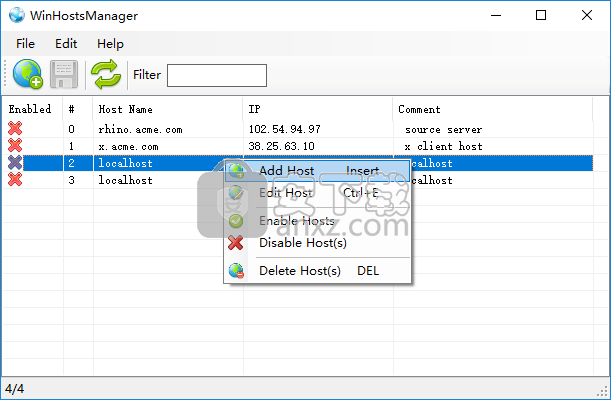Close the WinHostsManager window
This screenshot has height=400, width=611.
click(587, 15)
